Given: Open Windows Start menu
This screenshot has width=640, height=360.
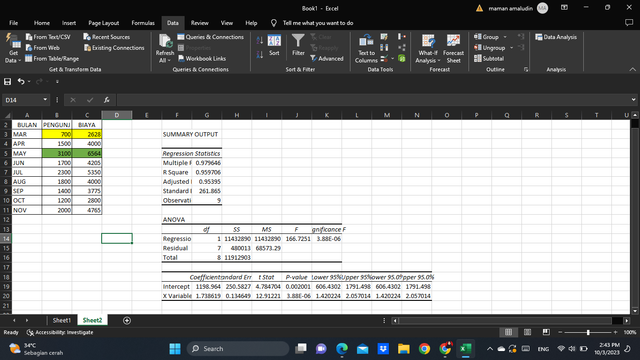Looking at the screenshot, I should point(175,349).
